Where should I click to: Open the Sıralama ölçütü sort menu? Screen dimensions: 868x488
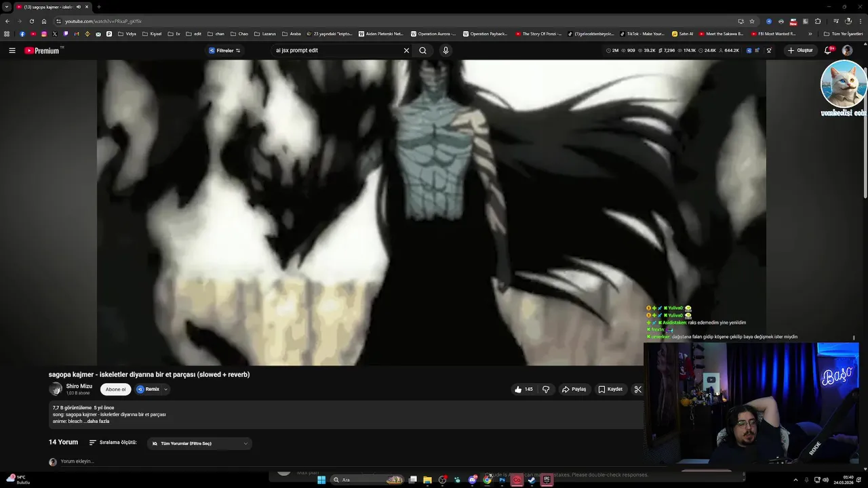pos(113,443)
